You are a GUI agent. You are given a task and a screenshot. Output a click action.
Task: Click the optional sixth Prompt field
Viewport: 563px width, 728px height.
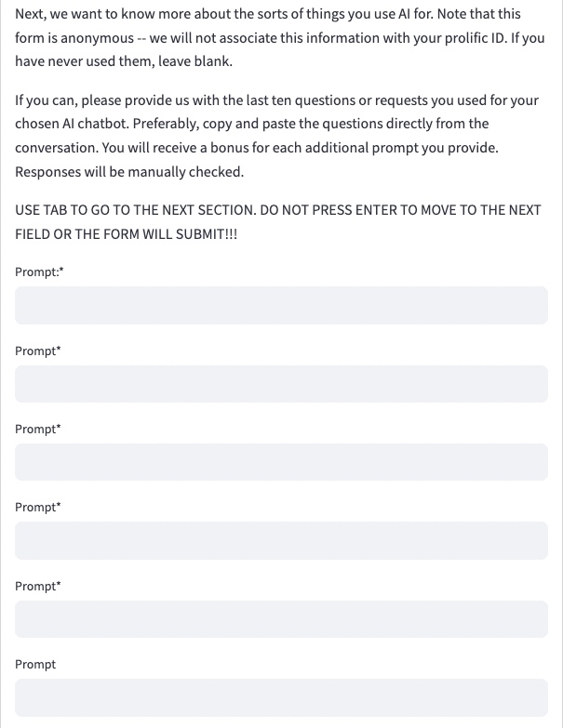coord(281,697)
